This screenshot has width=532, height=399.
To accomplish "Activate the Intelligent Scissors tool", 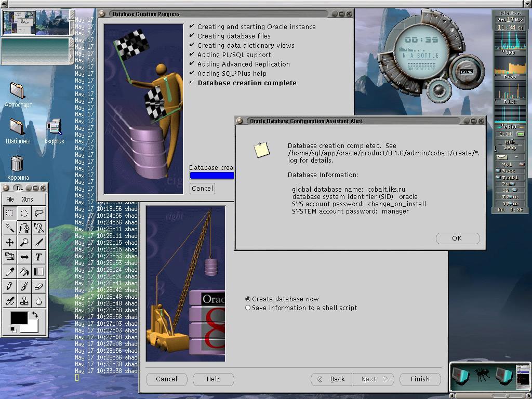I will coord(38,228).
